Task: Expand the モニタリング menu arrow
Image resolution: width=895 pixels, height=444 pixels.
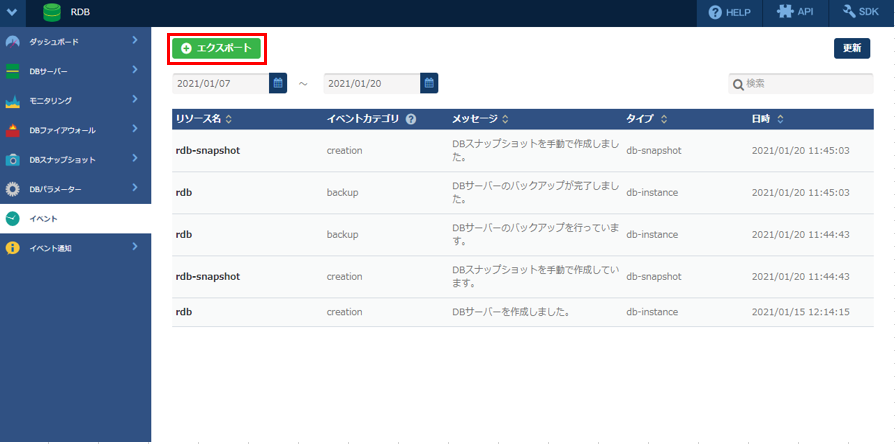Action: 135,99
